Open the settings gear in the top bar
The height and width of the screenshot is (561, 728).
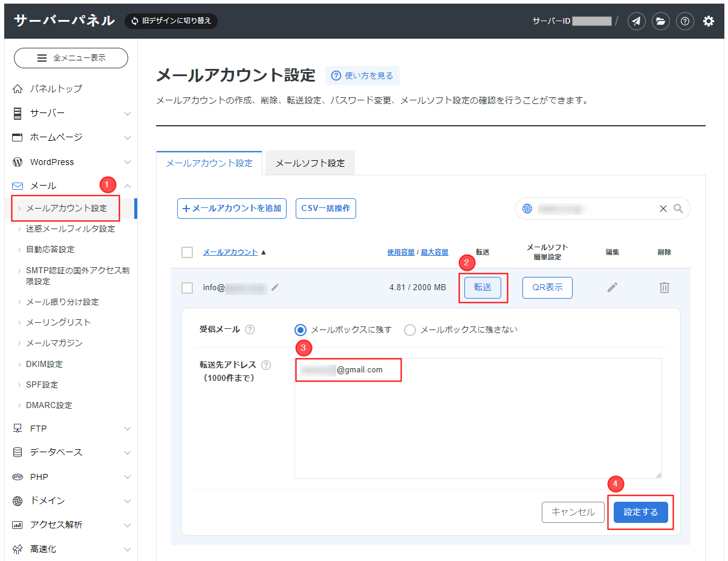[709, 21]
